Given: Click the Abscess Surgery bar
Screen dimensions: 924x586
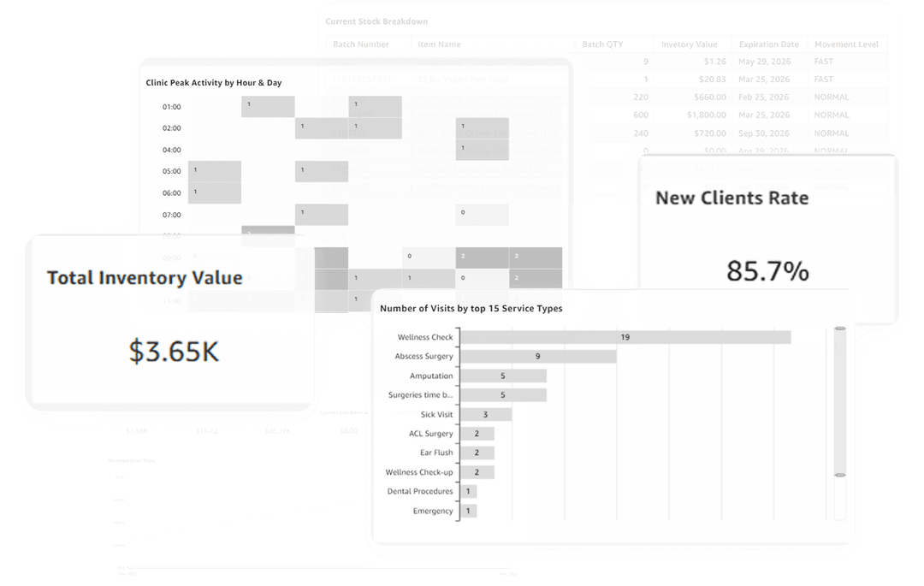Looking at the screenshot, I should pyautogui.click(x=537, y=357).
